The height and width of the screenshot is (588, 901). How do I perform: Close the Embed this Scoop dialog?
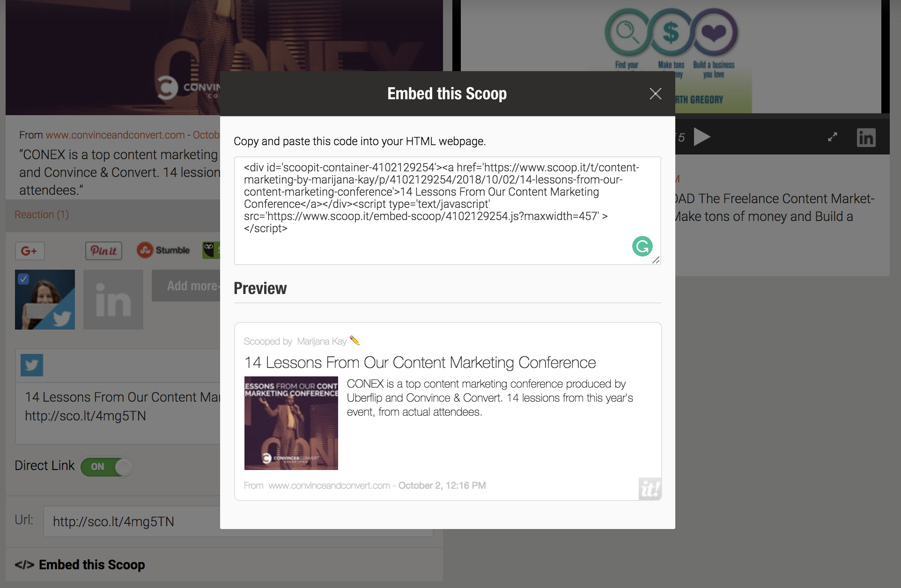click(656, 94)
